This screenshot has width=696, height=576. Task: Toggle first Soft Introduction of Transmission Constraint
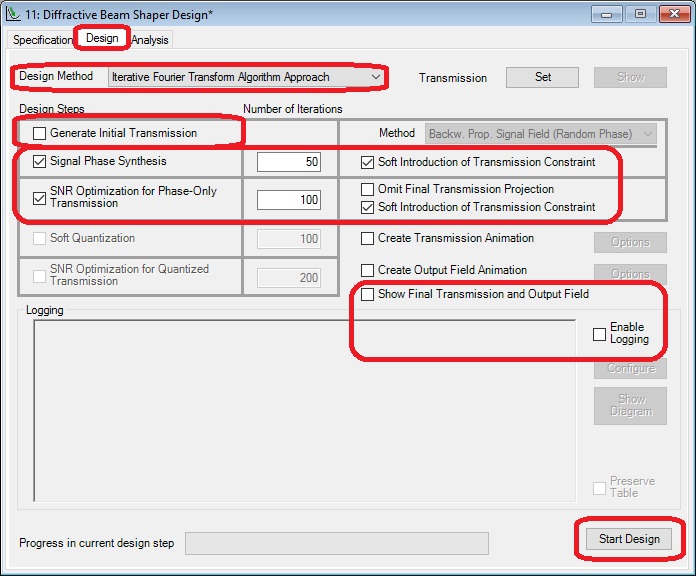point(368,162)
